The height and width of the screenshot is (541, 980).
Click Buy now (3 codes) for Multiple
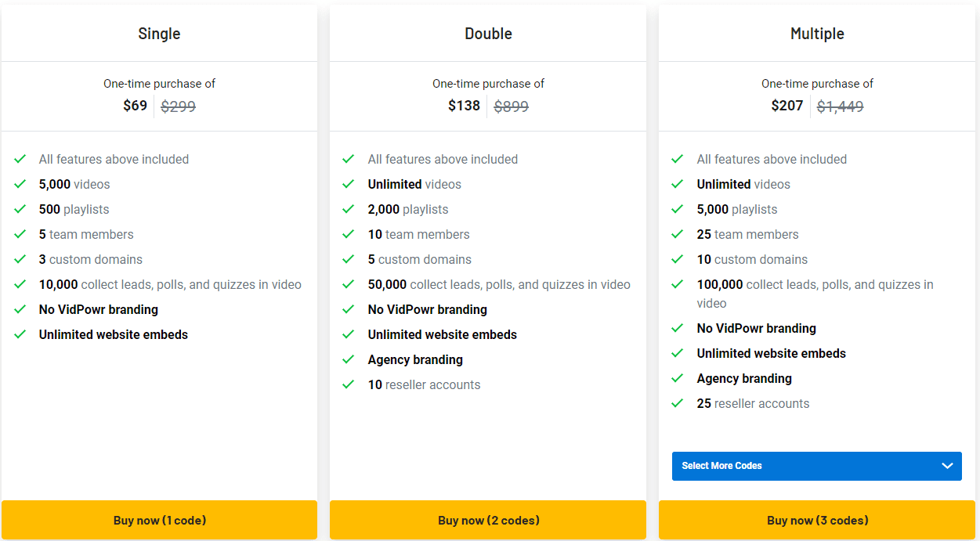click(x=817, y=520)
